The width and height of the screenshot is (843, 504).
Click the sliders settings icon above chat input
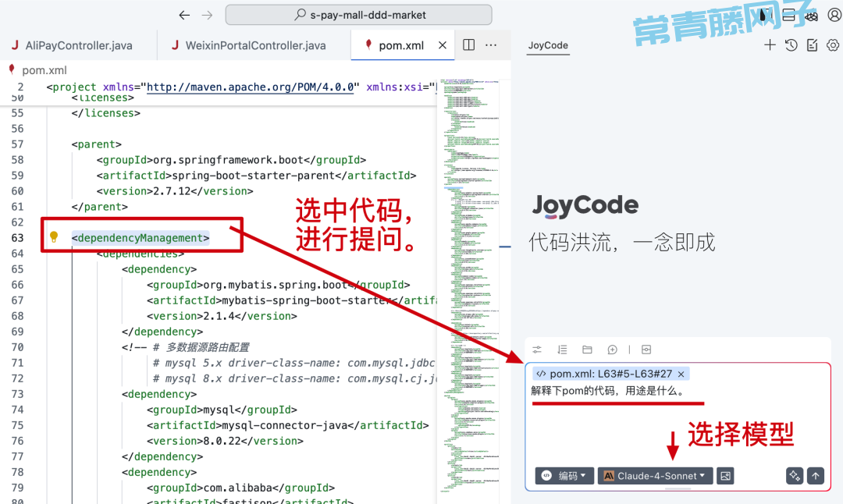[537, 350]
